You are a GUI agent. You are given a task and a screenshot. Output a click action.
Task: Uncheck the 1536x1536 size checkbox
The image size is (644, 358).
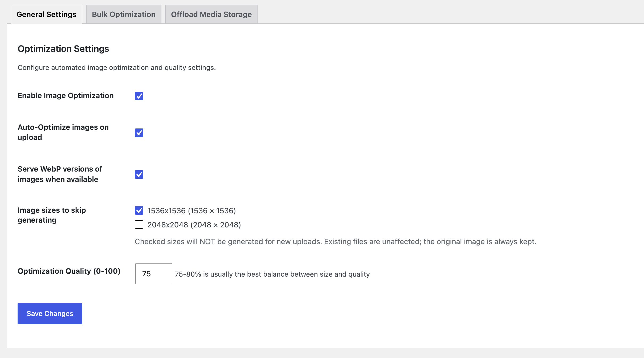tap(139, 210)
